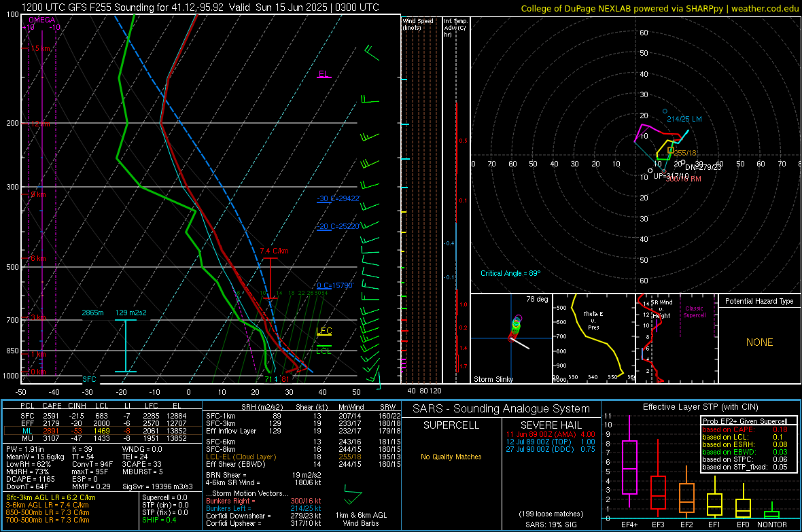The height and width of the screenshot is (532, 802).
Task: Click the red '300/16 RM' hodograph label
Action: (x=683, y=179)
